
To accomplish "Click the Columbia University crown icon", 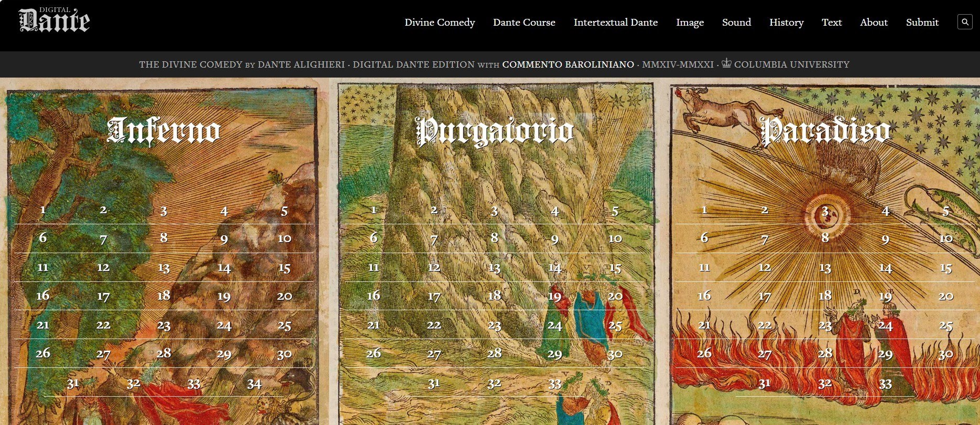I will pos(726,63).
